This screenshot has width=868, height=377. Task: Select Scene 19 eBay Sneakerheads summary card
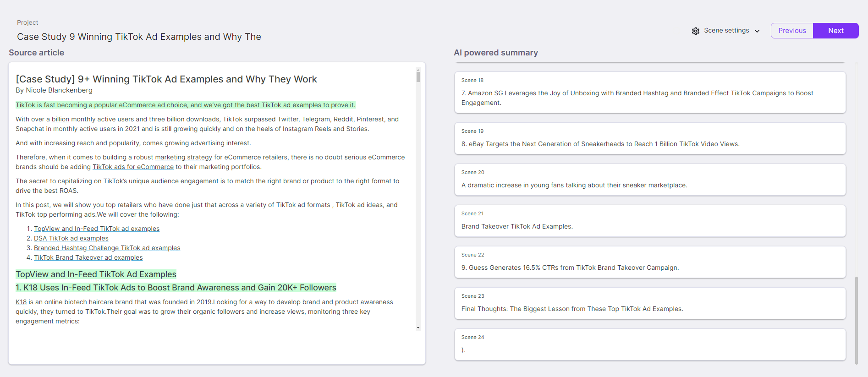coord(650,138)
